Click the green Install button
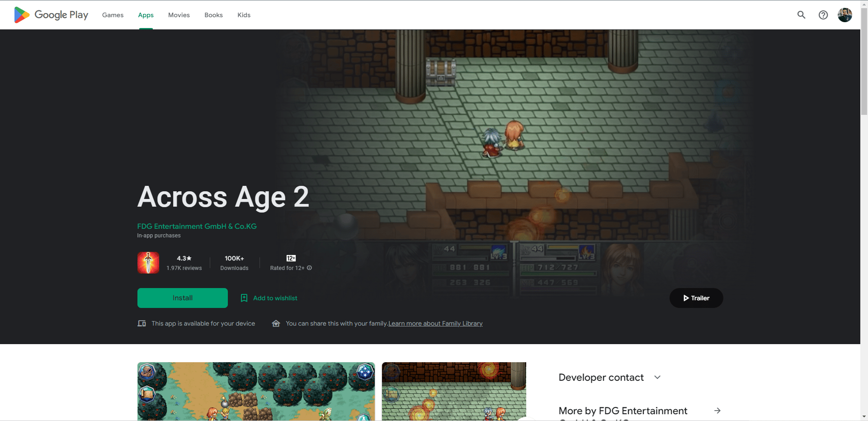Screen dimensions: 868x421 pyautogui.click(x=183, y=298)
